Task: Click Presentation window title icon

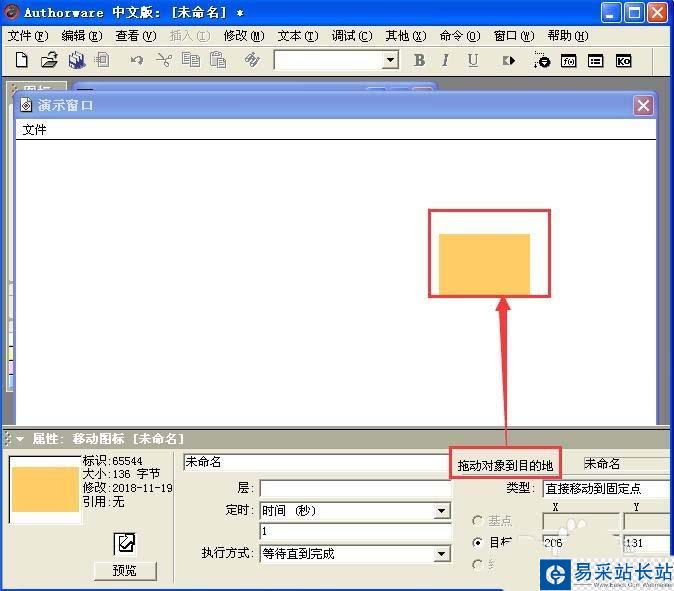Action: (x=26, y=105)
